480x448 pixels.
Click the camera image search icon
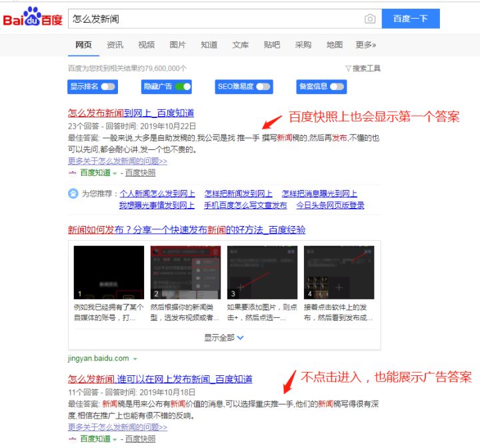coord(370,19)
